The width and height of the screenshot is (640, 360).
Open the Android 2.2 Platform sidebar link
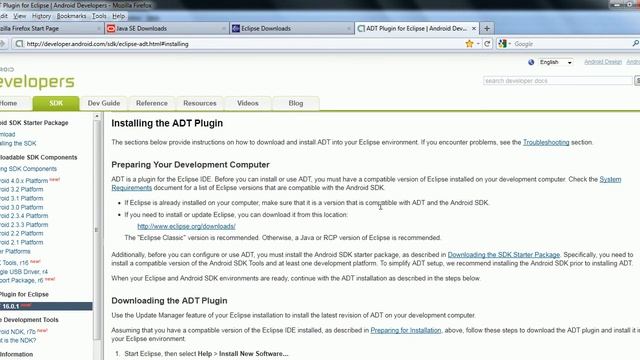coord(22,233)
